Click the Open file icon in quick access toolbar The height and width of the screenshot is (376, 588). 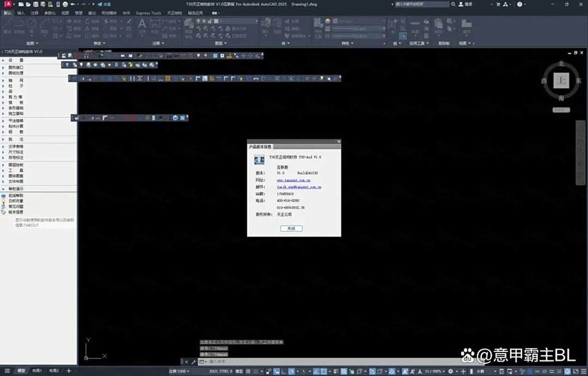click(29, 5)
